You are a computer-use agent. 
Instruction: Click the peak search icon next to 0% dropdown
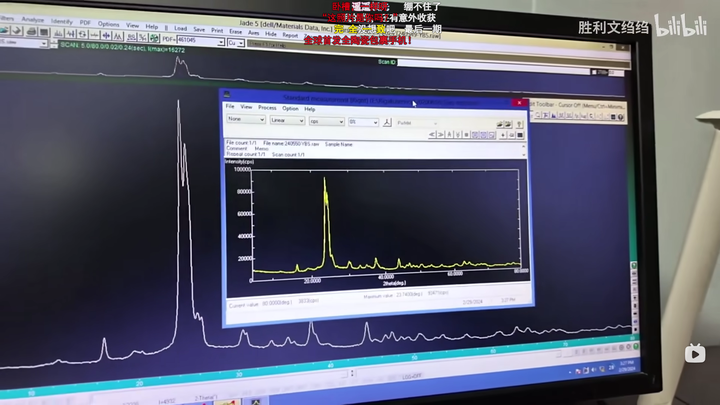[387, 123]
